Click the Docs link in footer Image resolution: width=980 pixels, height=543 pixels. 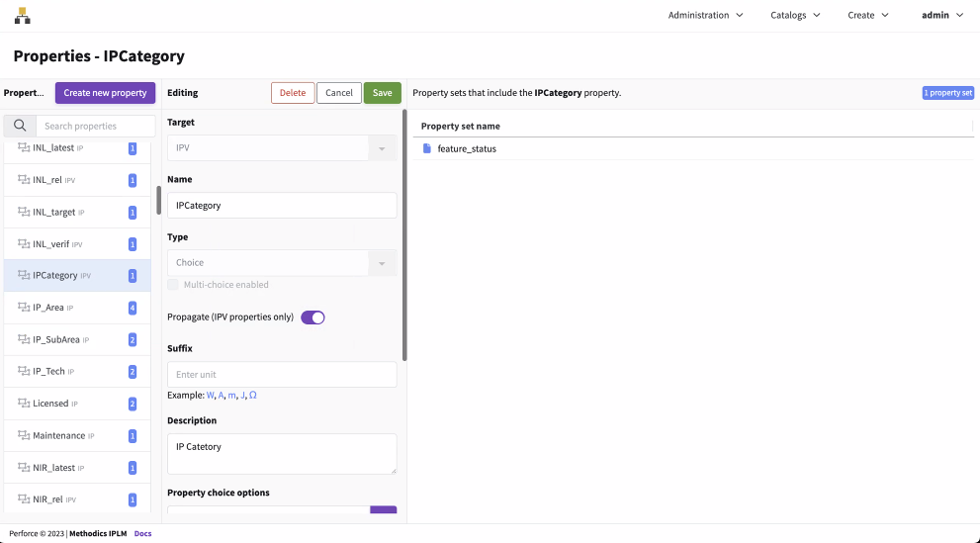pyautogui.click(x=142, y=533)
